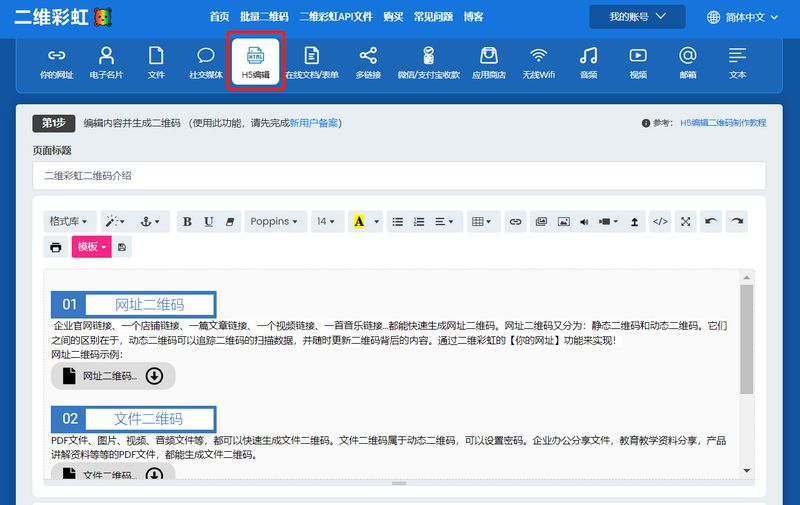800x505 pixels.
Task: Open the anchor dropdown
Action: (x=150, y=221)
